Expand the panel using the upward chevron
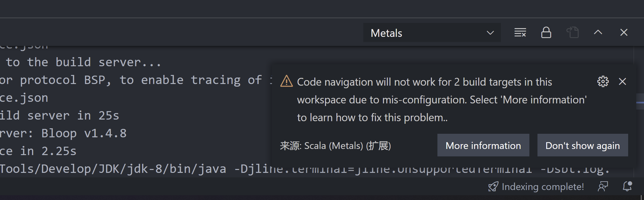The height and width of the screenshot is (200, 644). [598, 32]
